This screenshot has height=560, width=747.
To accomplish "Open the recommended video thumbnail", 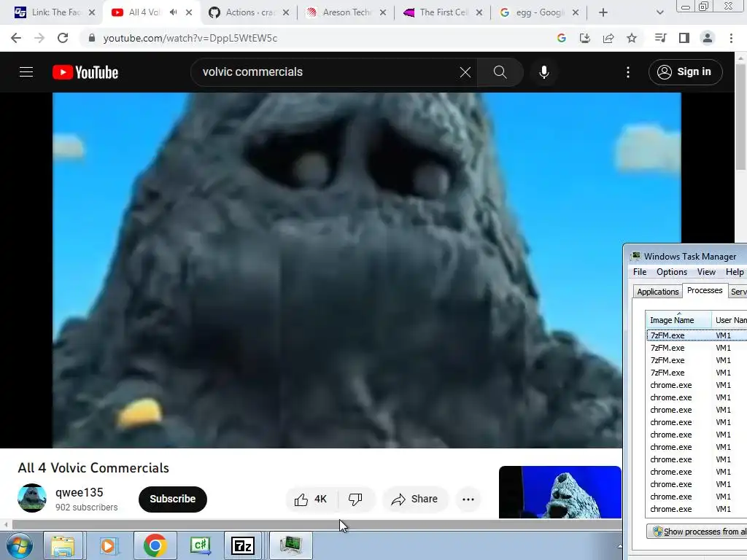I will (x=560, y=492).
